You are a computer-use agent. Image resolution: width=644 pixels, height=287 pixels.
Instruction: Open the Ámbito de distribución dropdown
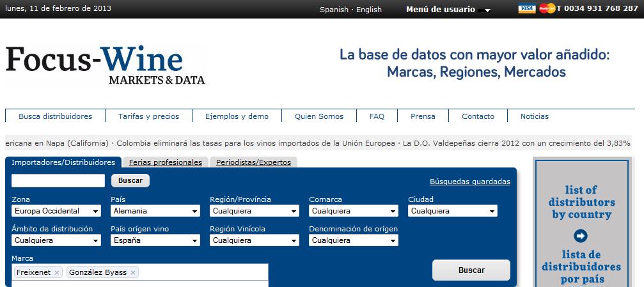56,240
